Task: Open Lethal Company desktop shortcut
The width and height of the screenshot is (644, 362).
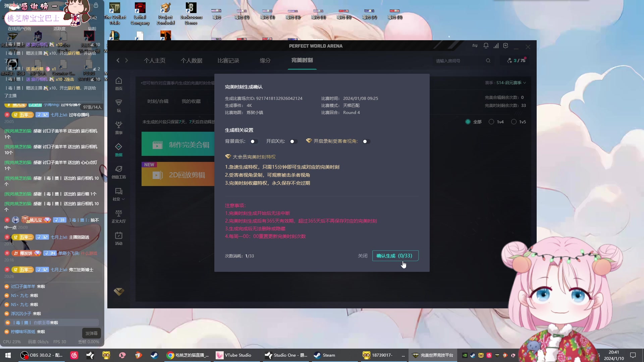Action: point(140,14)
